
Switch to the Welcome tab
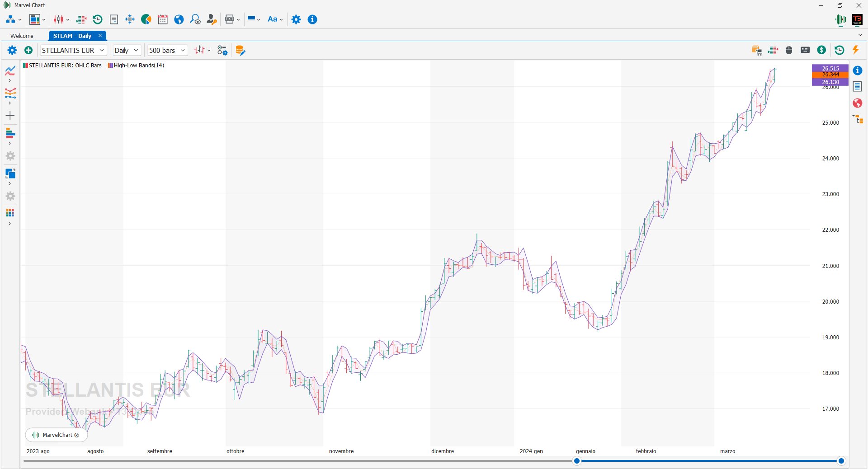click(x=22, y=36)
